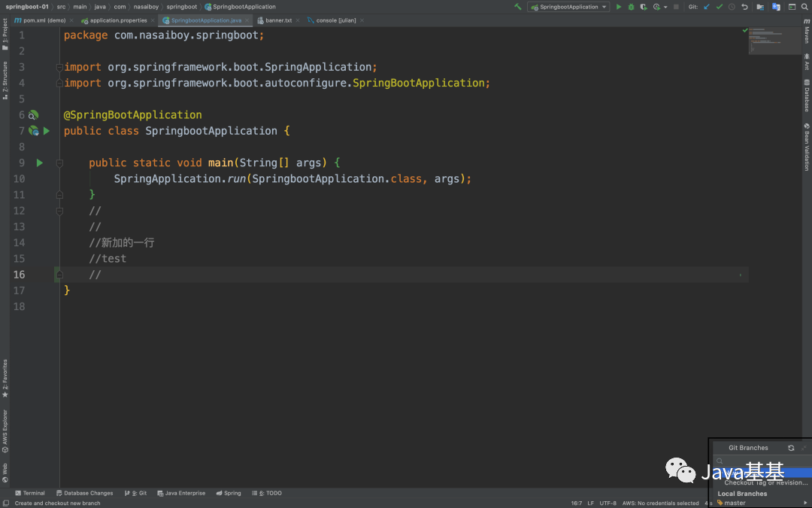Click the Git rollback arrow icon
The height and width of the screenshot is (508, 812).
click(x=744, y=7)
